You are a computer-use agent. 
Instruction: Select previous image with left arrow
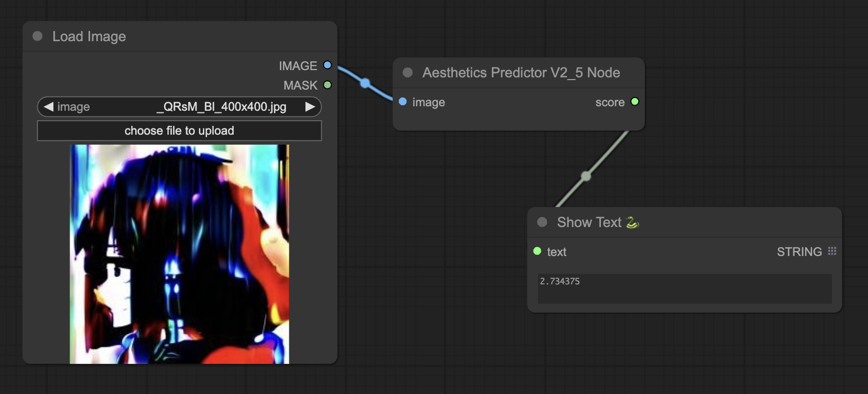coord(48,107)
